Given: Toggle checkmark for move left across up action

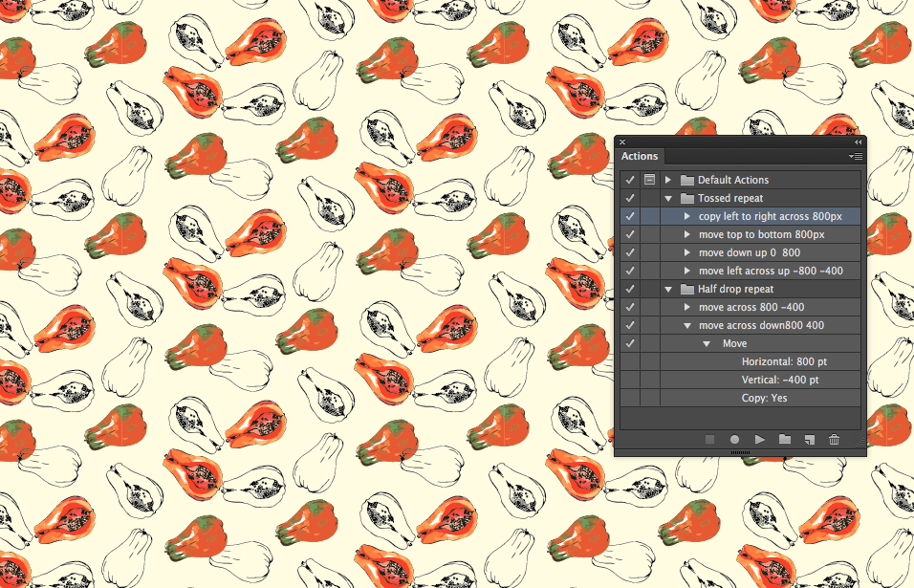Looking at the screenshot, I should [x=629, y=271].
